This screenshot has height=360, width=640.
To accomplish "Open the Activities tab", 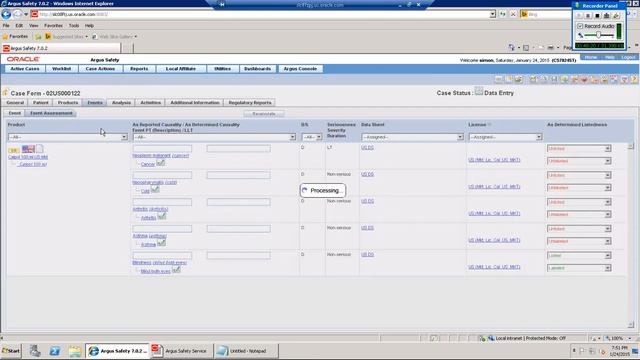I will point(151,102).
